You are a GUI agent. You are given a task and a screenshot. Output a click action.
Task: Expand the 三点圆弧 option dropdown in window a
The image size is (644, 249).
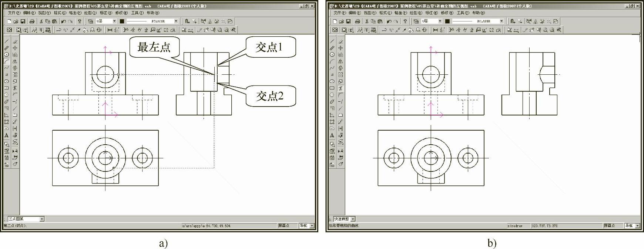coord(42,219)
